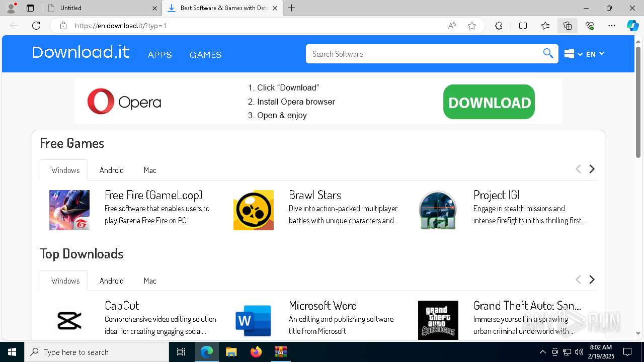Open the APPS menu link
The height and width of the screenshot is (362, 644).
pos(160,54)
